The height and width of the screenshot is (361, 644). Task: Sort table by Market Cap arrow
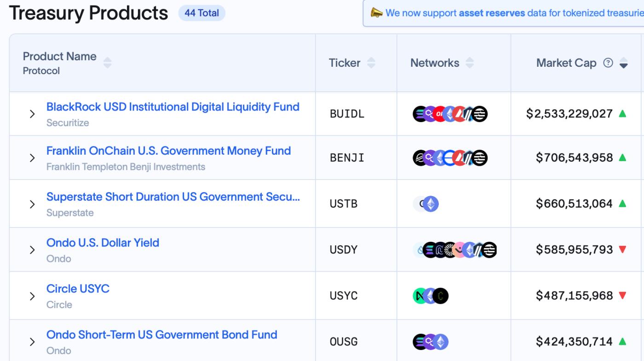click(624, 63)
